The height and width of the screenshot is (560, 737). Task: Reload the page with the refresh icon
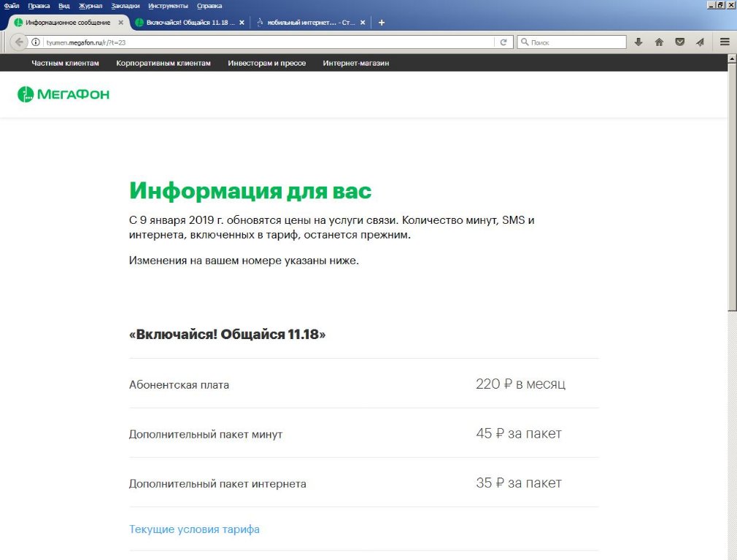pos(503,42)
